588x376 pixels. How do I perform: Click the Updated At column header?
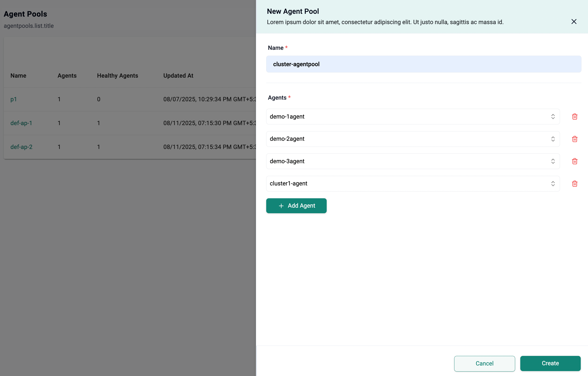click(x=178, y=76)
